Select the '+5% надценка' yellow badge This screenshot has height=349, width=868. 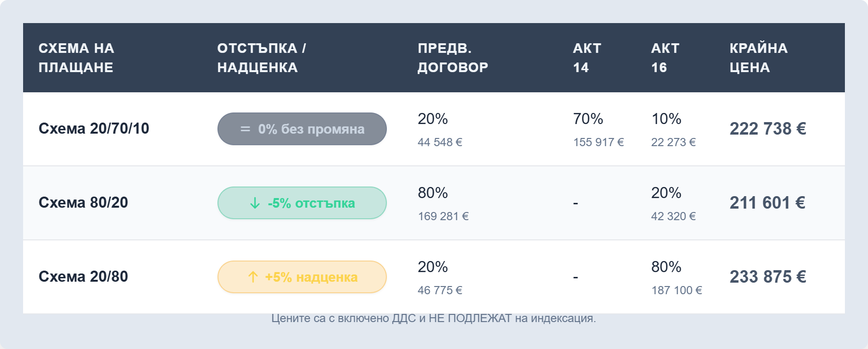pos(302,277)
